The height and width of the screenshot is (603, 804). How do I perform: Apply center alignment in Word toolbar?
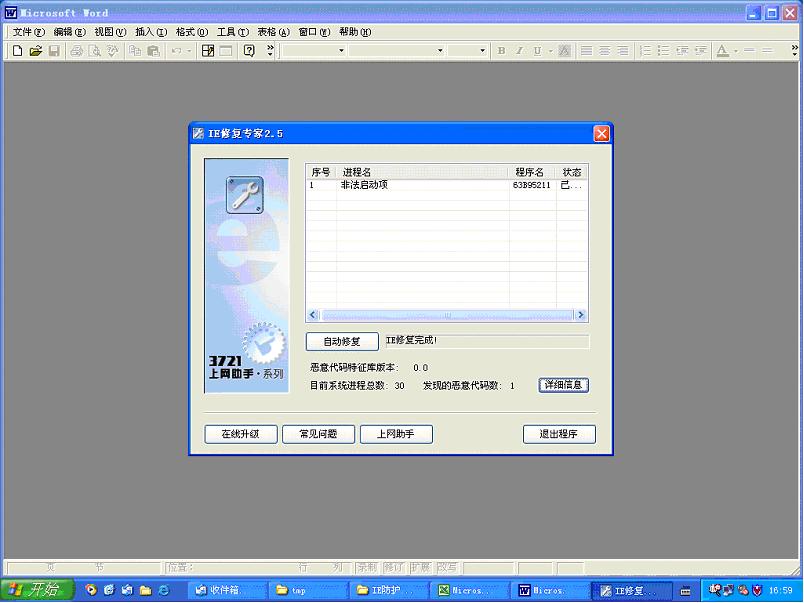(x=605, y=51)
